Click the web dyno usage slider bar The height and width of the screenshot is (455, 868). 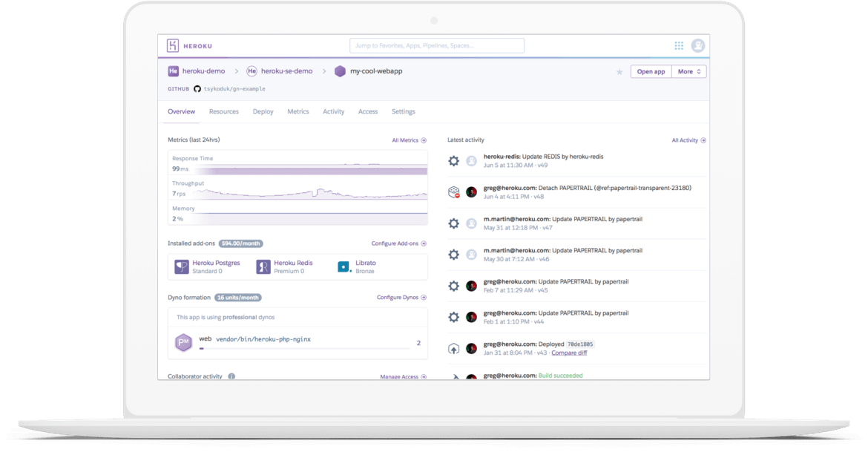[304, 347]
